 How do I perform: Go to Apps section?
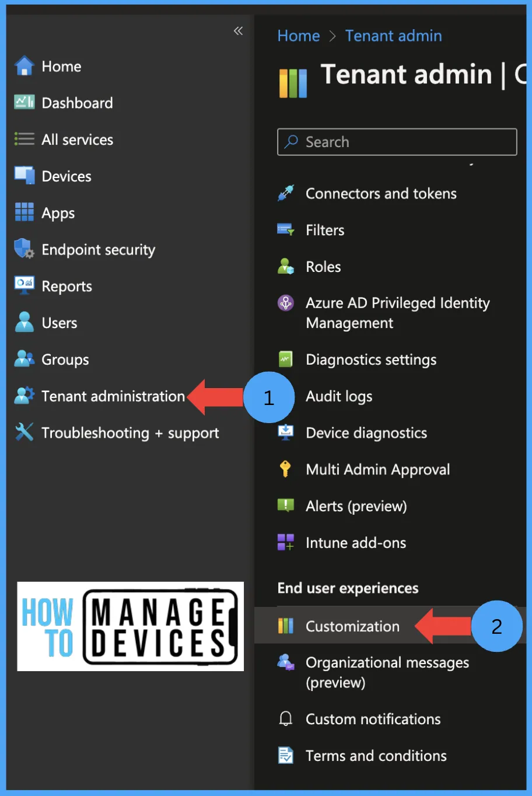click(58, 213)
